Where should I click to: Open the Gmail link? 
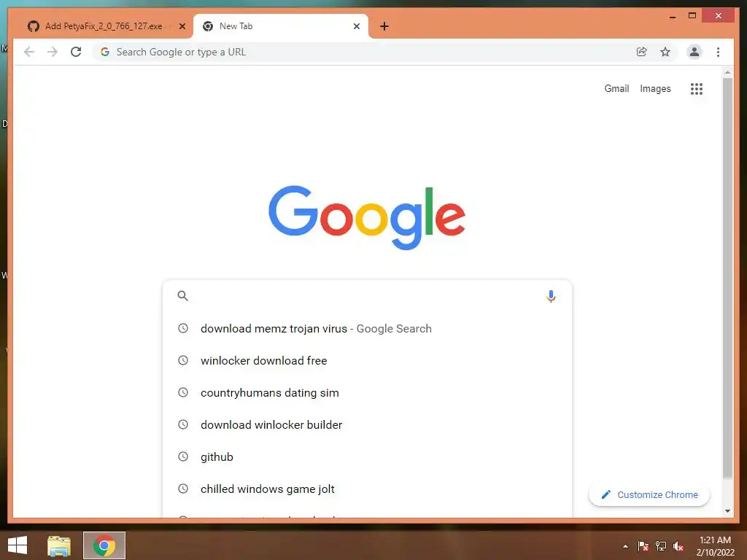[x=616, y=88]
